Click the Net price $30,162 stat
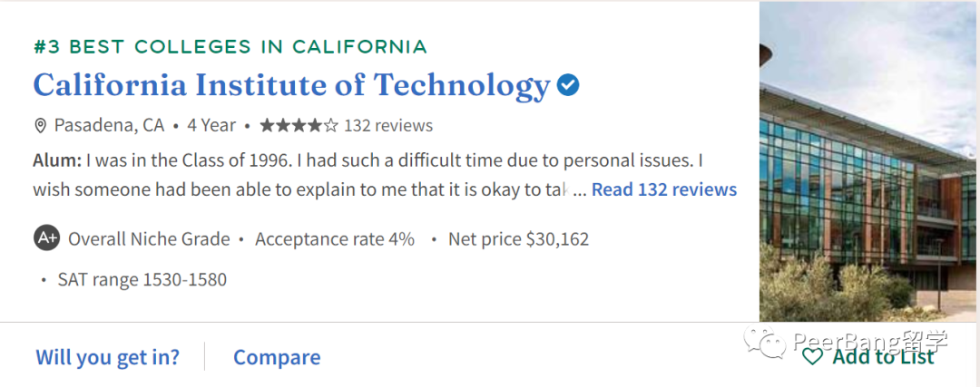The image size is (980, 387). coord(518,239)
